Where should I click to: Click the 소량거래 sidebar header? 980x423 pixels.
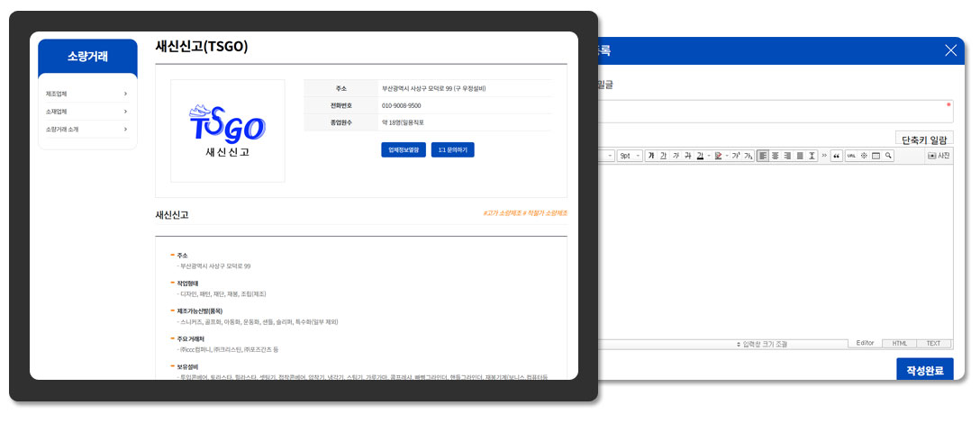tap(87, 56)
